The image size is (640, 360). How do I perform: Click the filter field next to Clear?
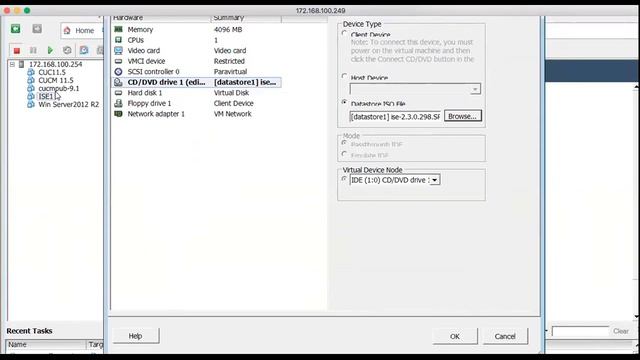[x=580, y=331]
